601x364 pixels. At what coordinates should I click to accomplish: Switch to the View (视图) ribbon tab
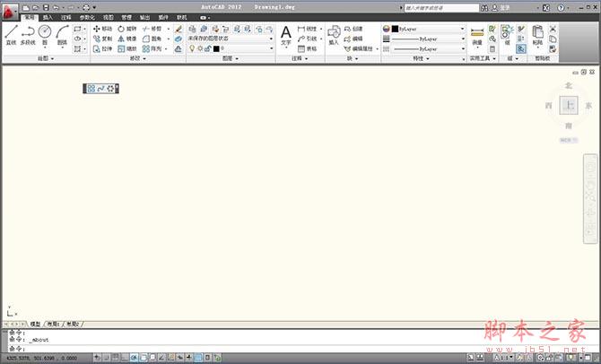click(108, 18)
